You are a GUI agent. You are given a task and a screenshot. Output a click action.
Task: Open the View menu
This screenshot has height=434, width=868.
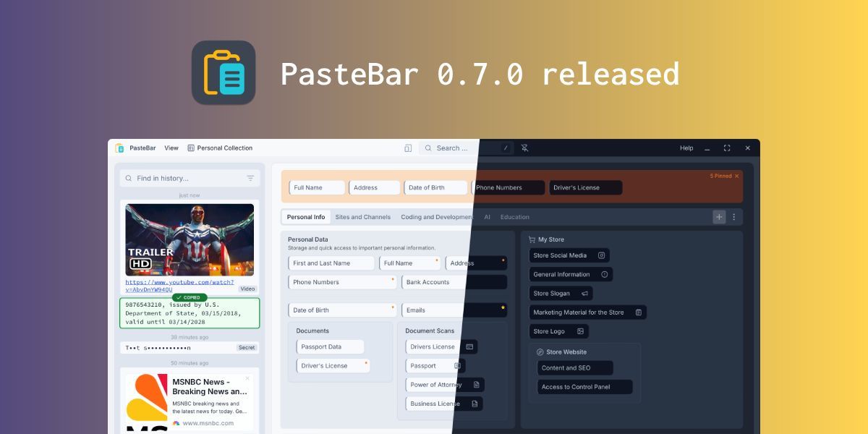coord(171,148)
